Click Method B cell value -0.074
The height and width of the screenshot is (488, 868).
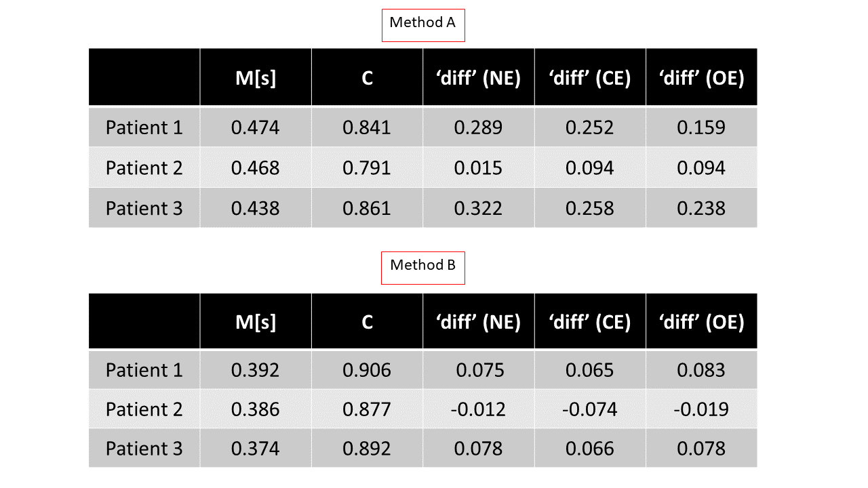coord(589,409)
